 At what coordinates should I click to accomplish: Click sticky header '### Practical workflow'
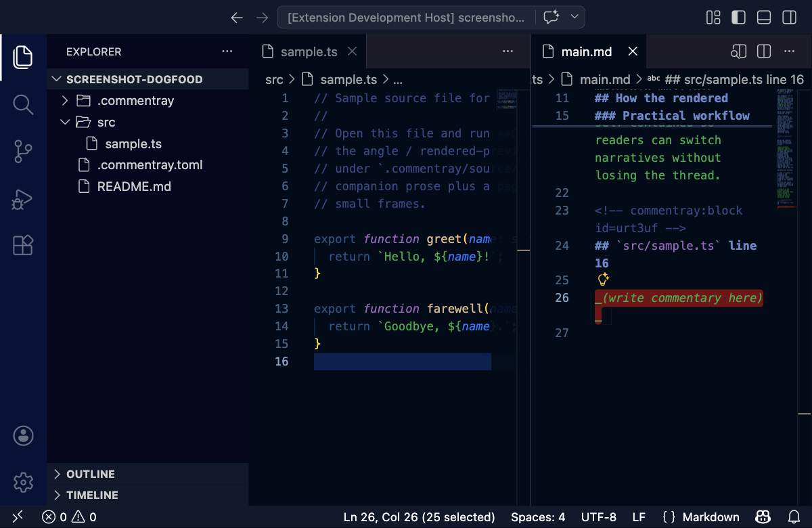click(x=672, y=116)
